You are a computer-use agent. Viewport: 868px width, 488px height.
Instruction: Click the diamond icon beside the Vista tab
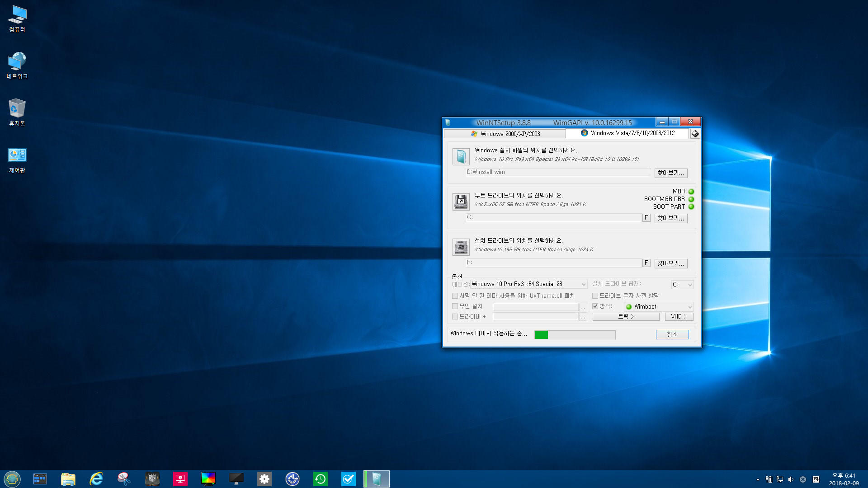[x=695, y=134]
